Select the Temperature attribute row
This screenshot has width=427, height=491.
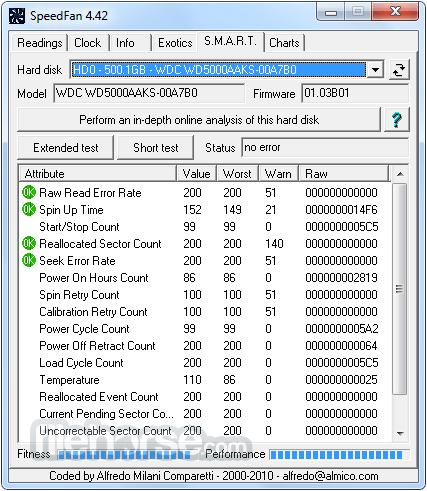(x=205, y=380)
